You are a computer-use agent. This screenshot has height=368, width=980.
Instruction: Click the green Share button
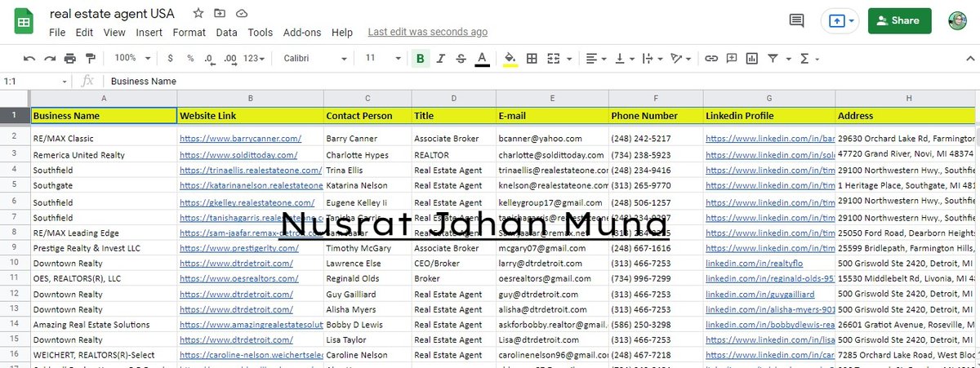click(899, 21)
